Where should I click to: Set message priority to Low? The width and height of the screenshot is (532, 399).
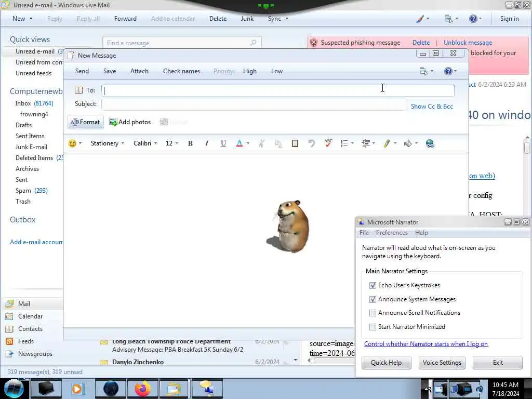(x=277, y=71)
